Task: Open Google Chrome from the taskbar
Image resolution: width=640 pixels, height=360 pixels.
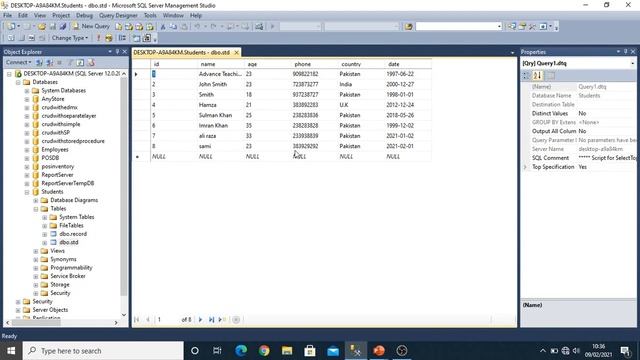Action: (264, 351)
